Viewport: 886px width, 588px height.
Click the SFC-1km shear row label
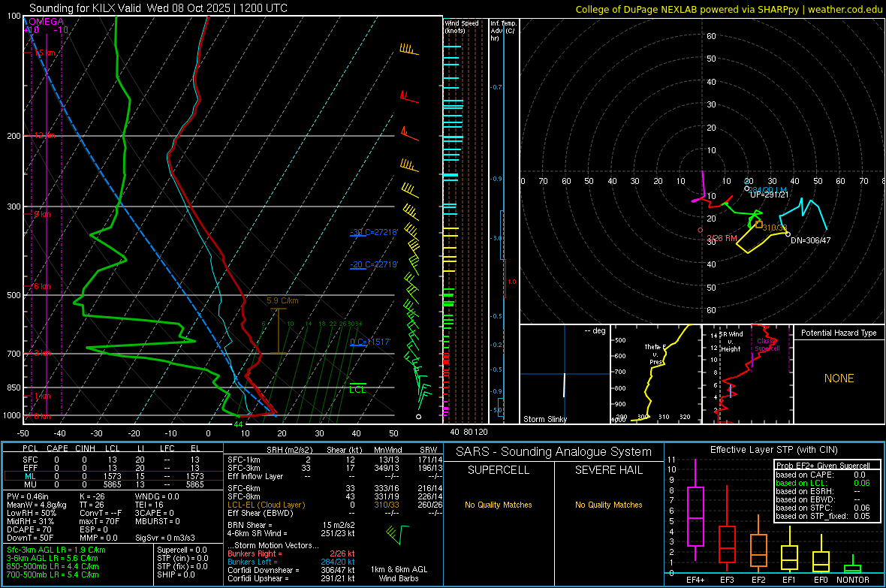pyautogui.click(x=244, y=460)
